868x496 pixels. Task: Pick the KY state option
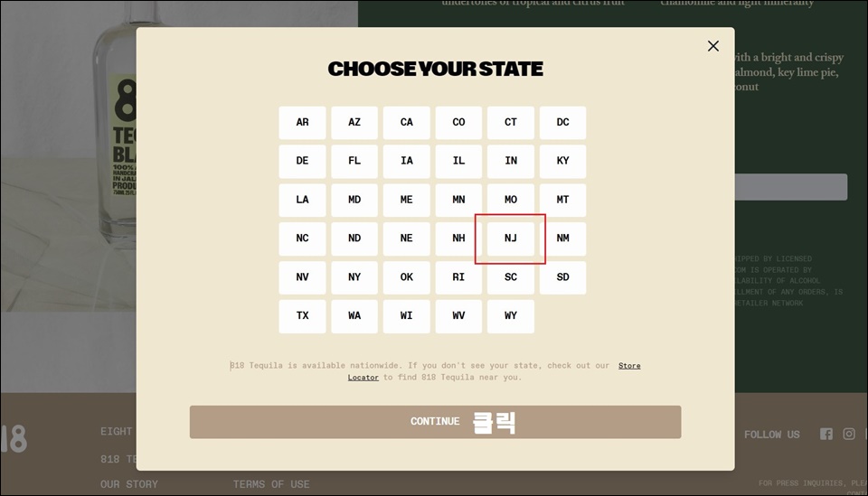click(x=563, y=162)
